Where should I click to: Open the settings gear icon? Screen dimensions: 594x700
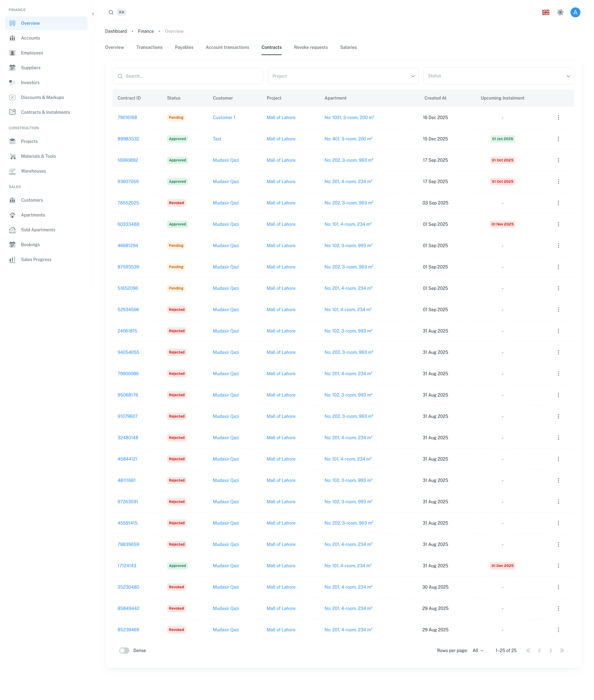coord(560,12)
